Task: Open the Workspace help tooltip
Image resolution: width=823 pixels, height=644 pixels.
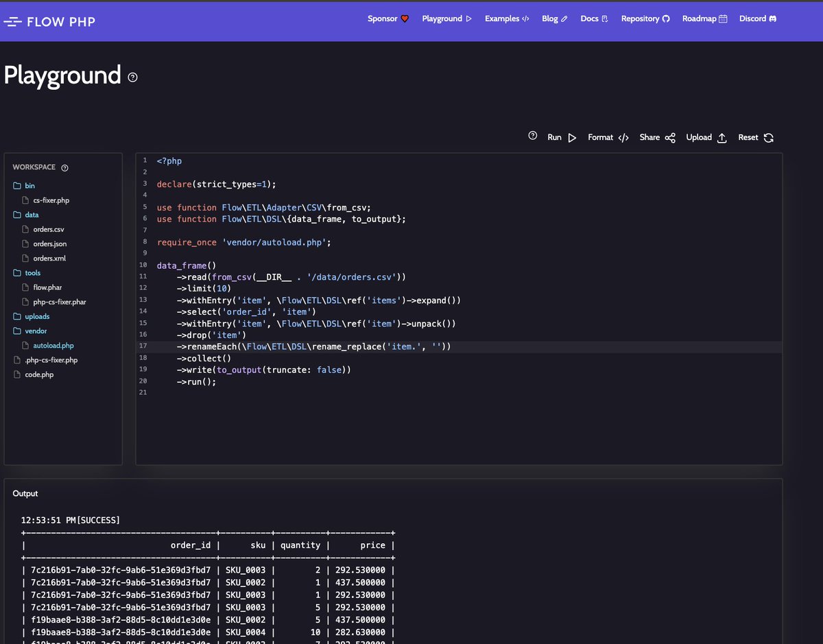Action: pos(64,167)
